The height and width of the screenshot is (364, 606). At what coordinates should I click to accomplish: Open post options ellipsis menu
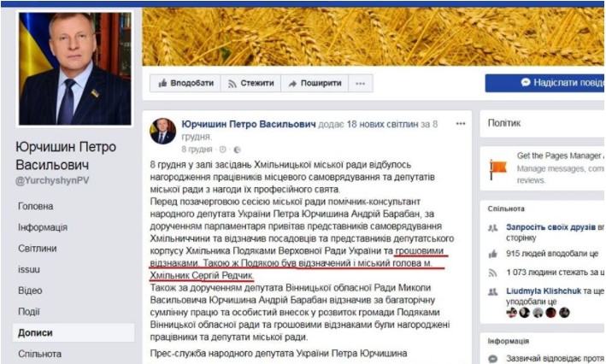pos(461,124)
